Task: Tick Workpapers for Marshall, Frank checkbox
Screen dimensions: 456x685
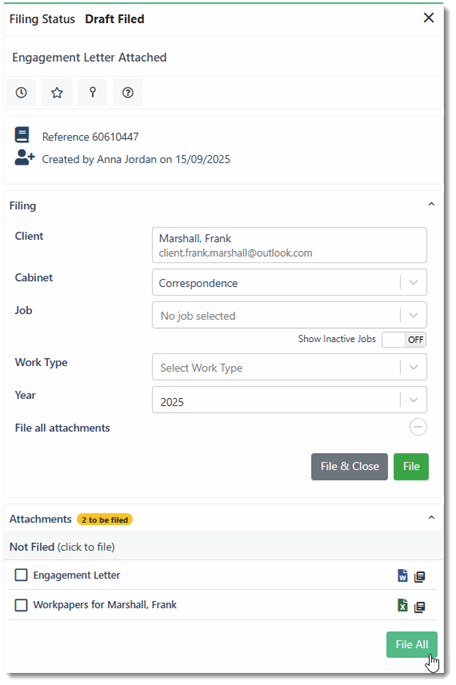Action: click(21, 605)
